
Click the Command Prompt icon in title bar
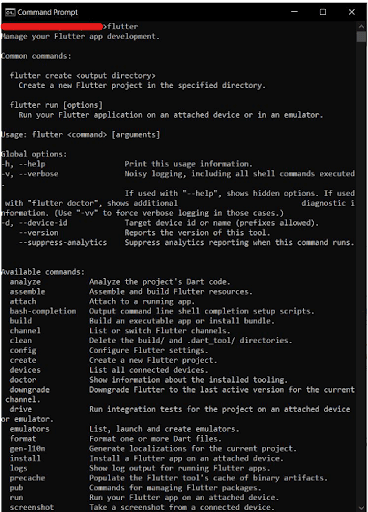[10, 12]
